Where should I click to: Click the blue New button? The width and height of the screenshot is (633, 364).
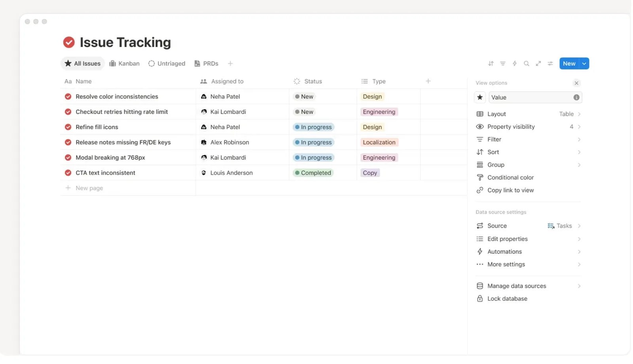[569, 64]
